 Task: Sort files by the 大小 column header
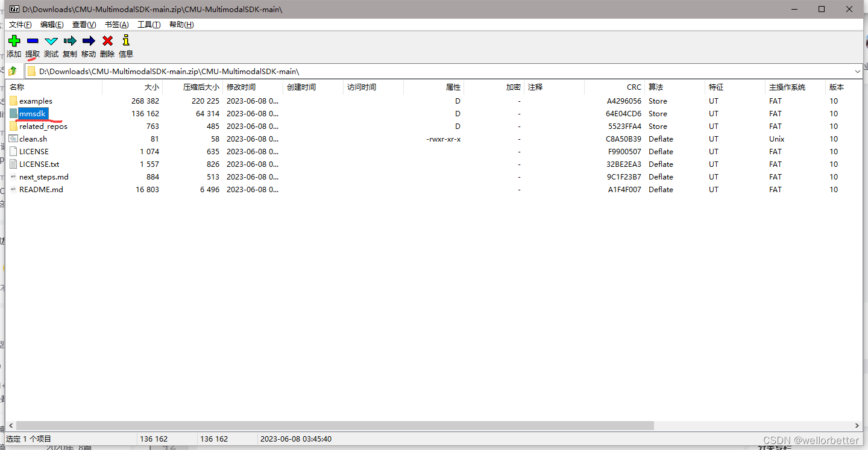point(151,87)
